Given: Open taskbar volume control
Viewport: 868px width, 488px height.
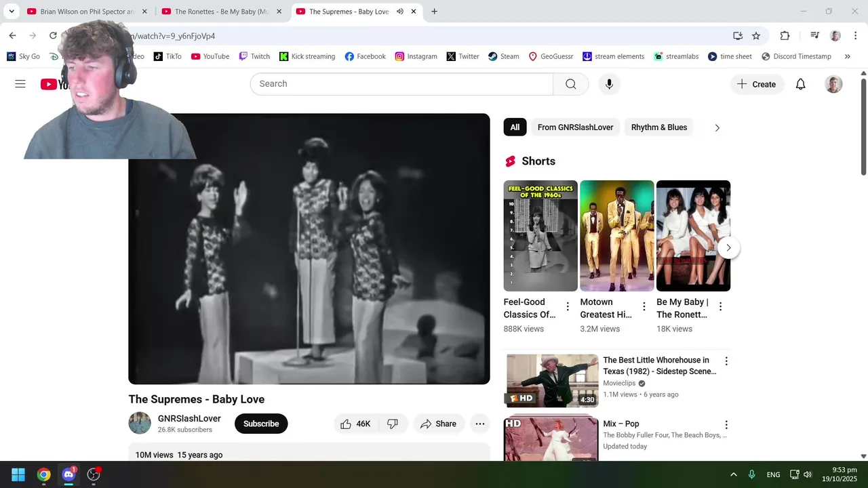Looking at the screenshot, I should 808,474.
